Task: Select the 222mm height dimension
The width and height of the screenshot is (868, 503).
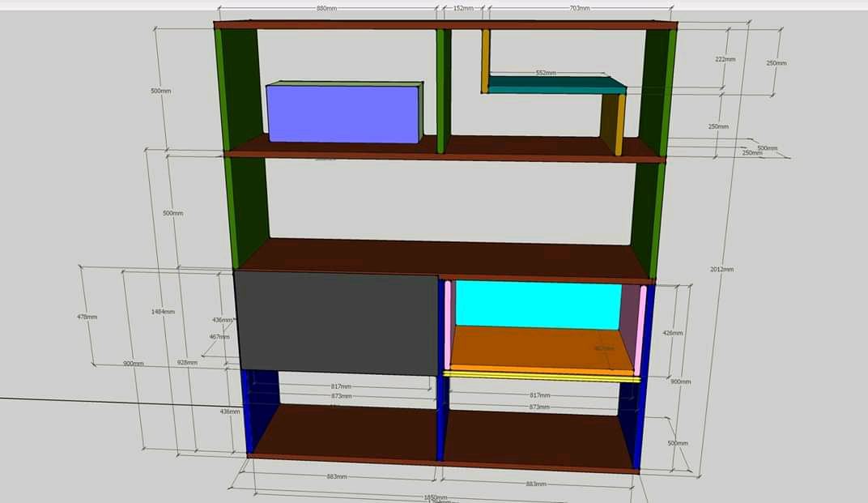Action: pyautogui.click(x=725, y=59)
